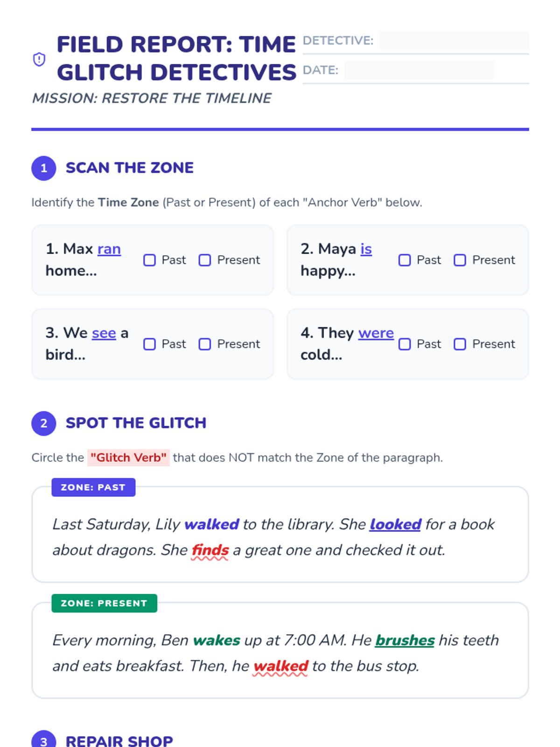Click the red glitch verb 'finds'
This screenshot has width=560, height=747.
[x=210, y=550]
